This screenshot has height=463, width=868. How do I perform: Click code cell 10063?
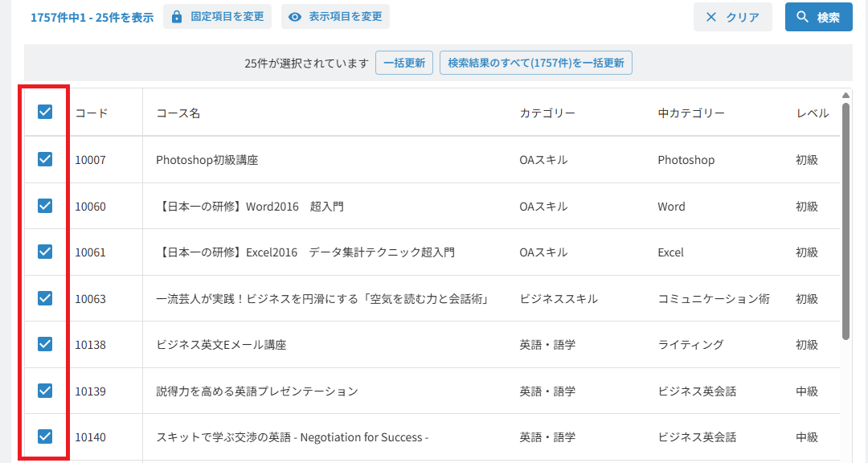pyautogui.click(x=90, y=299)
